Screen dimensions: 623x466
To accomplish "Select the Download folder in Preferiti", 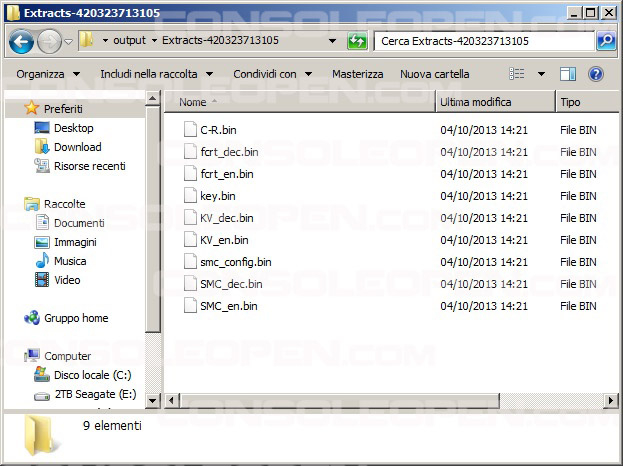I will (x=77, y=147).
